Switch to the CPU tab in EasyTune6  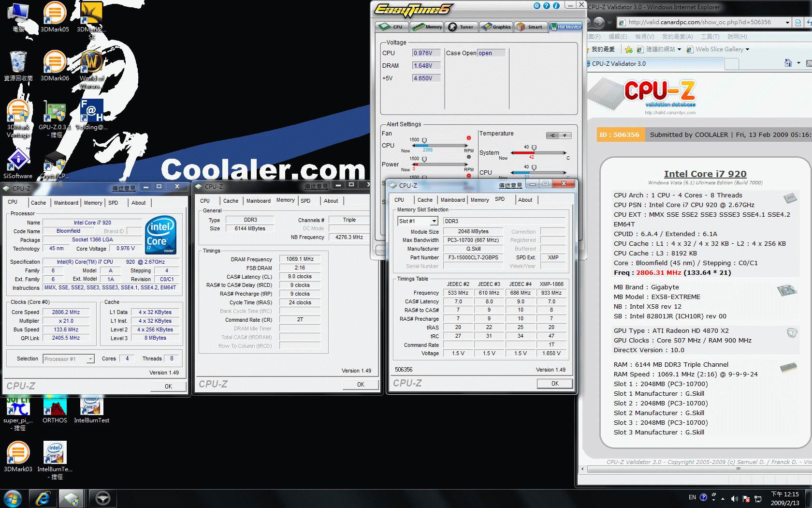392,27
